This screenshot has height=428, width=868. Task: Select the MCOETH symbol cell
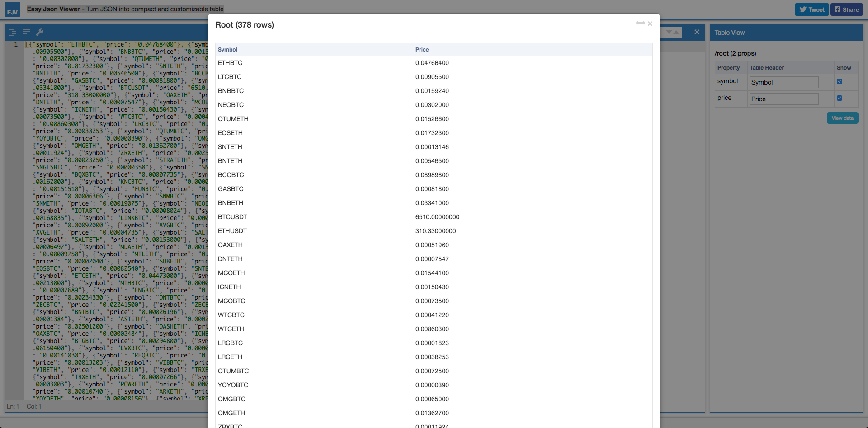tap(314, 273)
